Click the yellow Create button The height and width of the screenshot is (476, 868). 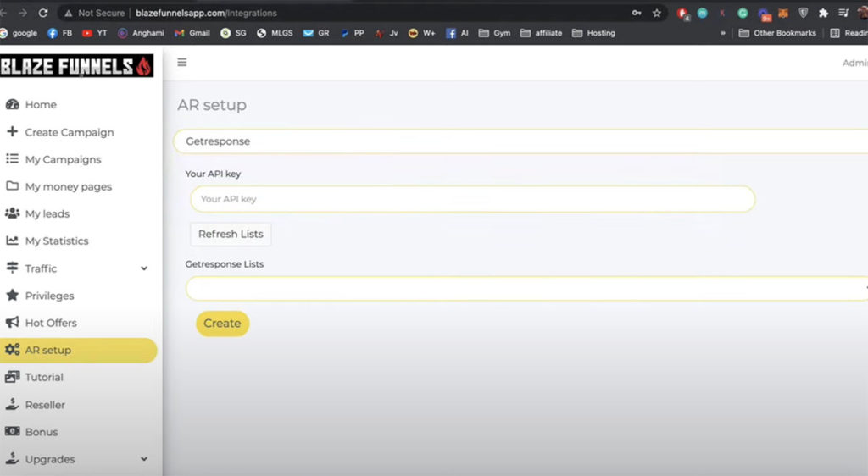(222, 323)
